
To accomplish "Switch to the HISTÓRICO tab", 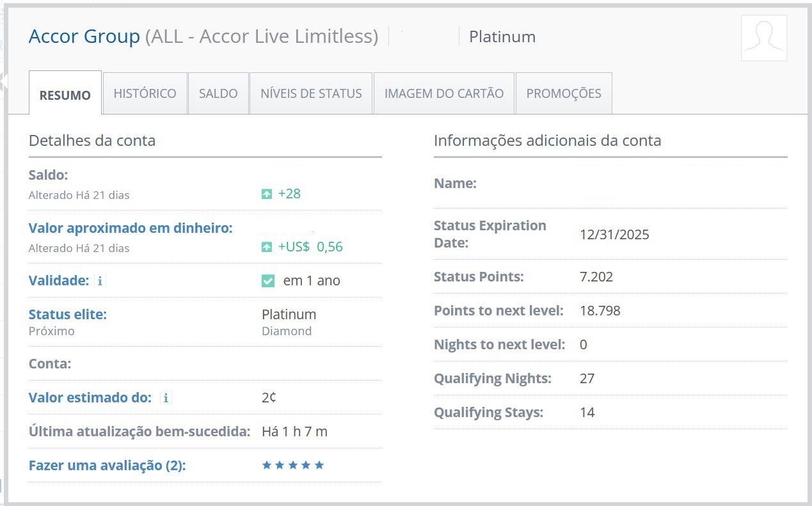I will point(145,93).
